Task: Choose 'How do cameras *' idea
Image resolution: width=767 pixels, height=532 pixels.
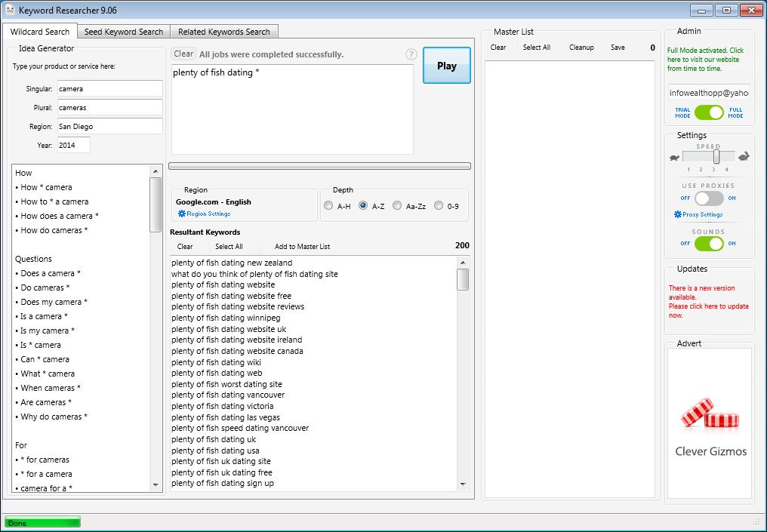Action: pyautogui.click(x=51, y=230)
